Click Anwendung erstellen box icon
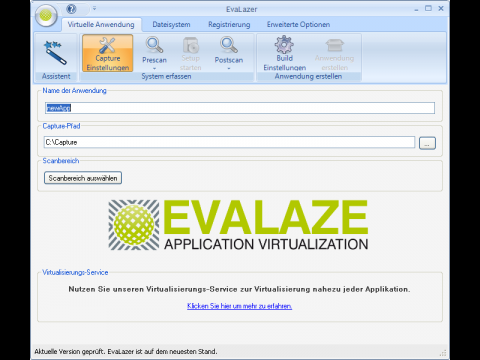This screenshot has height=360, width=480. coord(334,53)
